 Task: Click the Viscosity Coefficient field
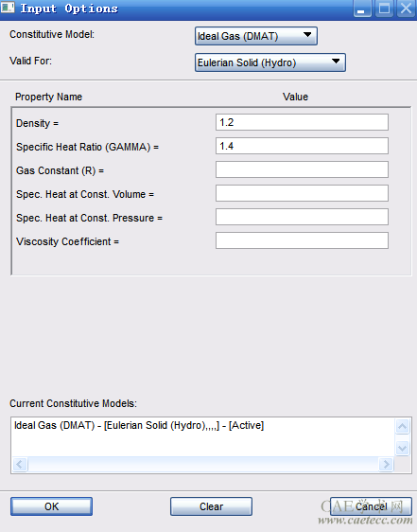click(x=302, y=240)
